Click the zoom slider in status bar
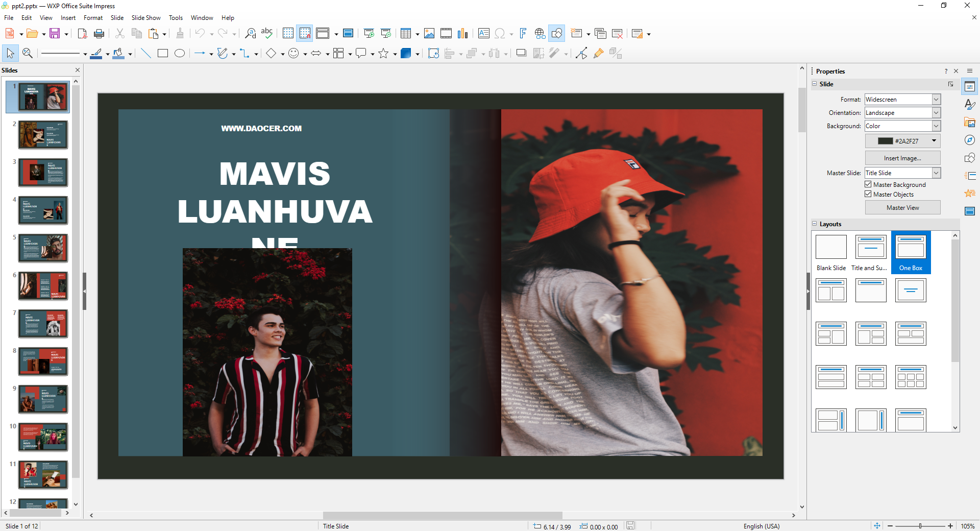Screen dimensions: 980x531 (920, 526)
